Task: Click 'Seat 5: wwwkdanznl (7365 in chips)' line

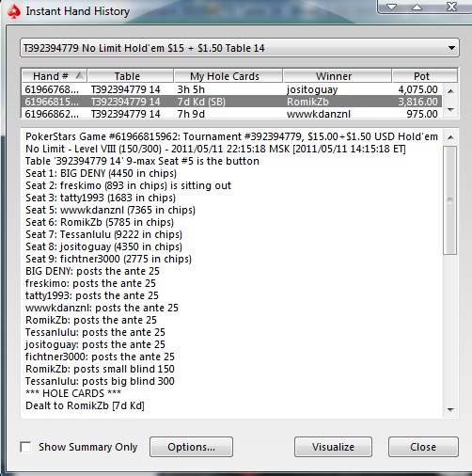Action: coord(110,210)
